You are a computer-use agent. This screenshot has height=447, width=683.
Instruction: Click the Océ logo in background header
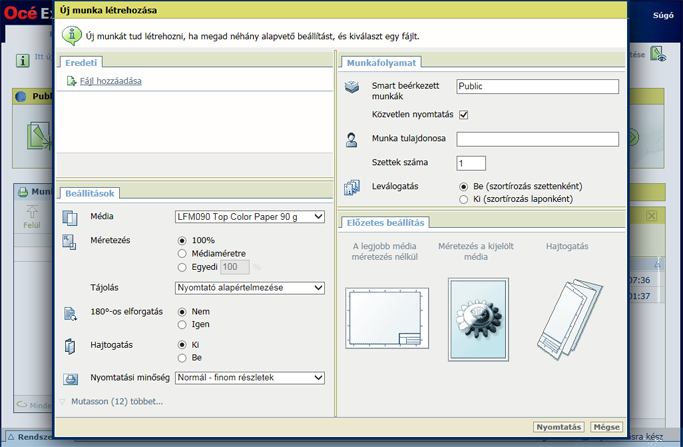coord(20,13)
